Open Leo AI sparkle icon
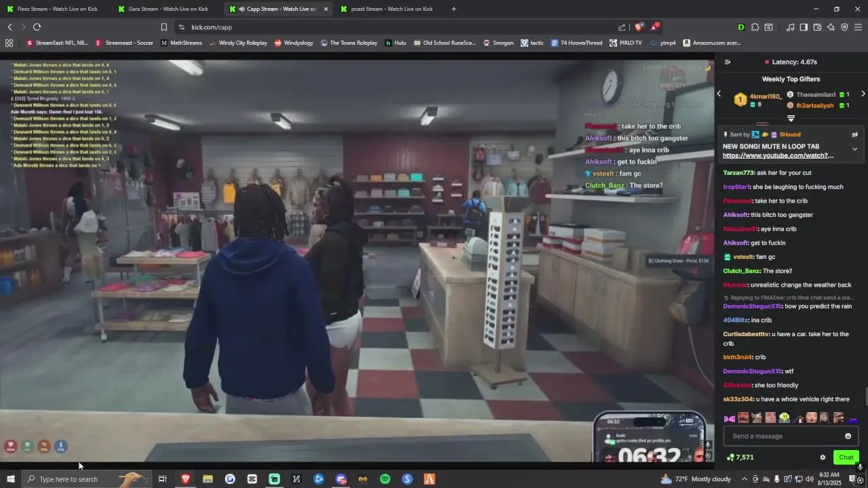The image size is (868, 488). 831,27
